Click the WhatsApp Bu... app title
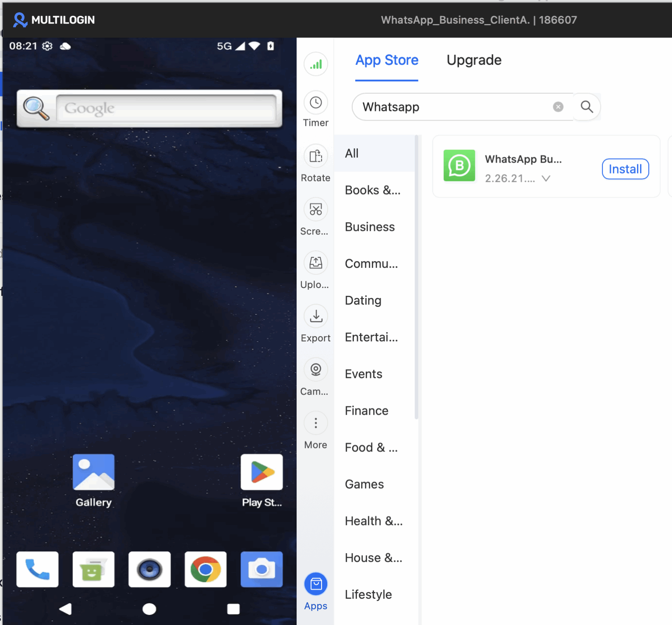Image resolution: width=672 pixels, height=625 pixels. click(x=523, y=159)
